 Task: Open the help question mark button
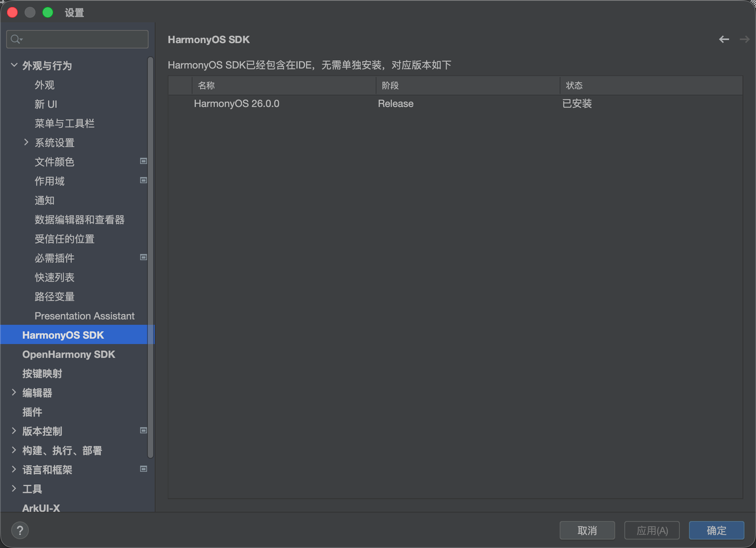click(19, 530)
